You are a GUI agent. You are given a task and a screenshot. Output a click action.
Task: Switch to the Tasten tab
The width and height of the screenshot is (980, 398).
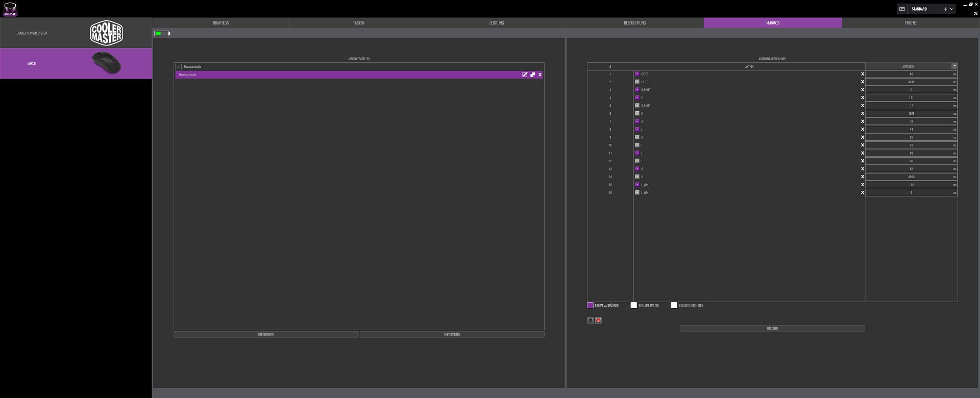pyautogui.click(x=358, y=23)
